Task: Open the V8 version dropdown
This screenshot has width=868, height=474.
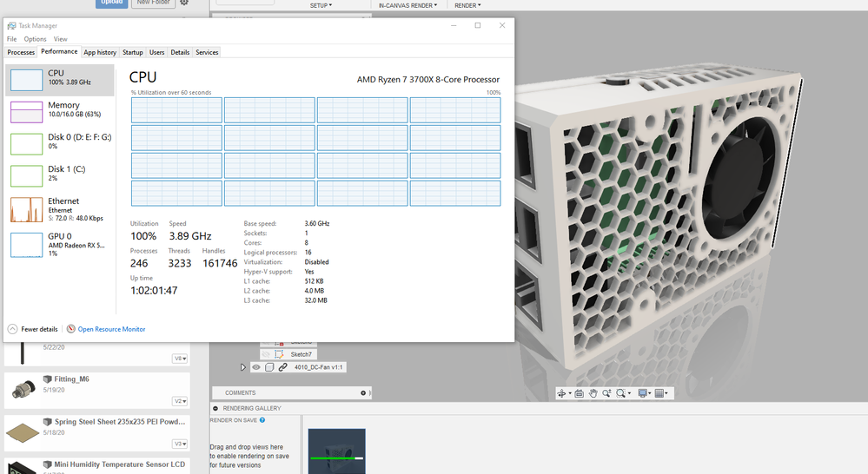Action: 181,359
